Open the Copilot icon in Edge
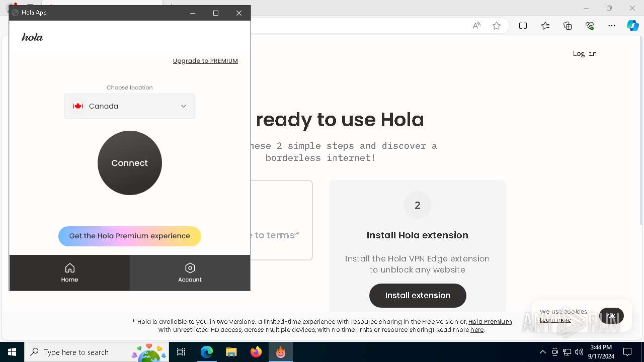 coord(632,26)
